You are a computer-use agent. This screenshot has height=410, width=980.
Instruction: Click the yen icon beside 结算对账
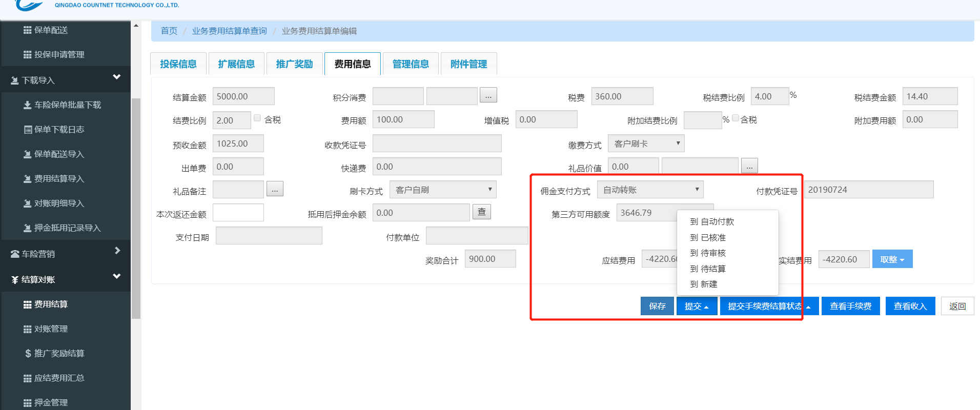pyautogui.click(x=15, y=280)
